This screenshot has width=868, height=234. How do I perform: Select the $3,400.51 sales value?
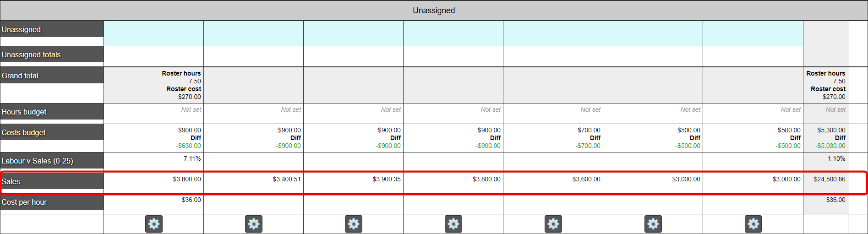tap(287, 179)
